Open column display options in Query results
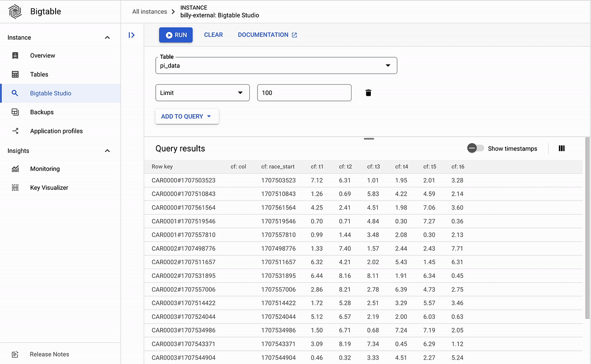Image resolution: width=591 pixels, height=364 pixels. coord(561,148)
